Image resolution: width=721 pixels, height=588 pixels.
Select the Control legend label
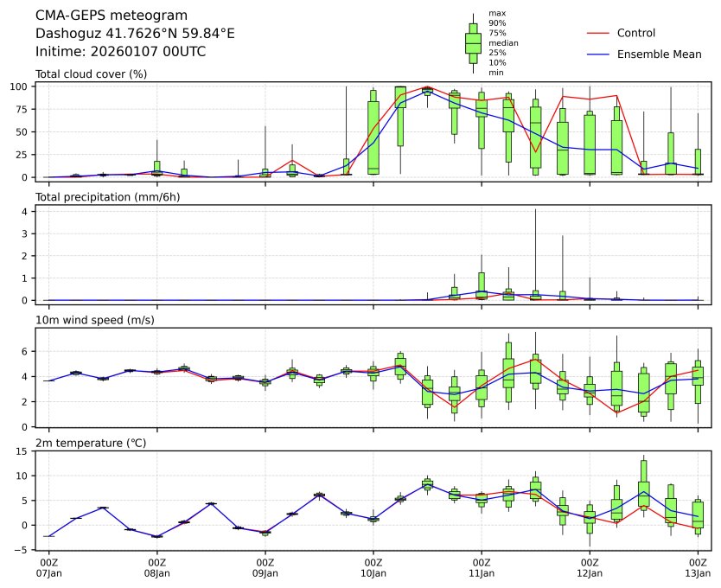pyautogui.click(x=635, y=33)
